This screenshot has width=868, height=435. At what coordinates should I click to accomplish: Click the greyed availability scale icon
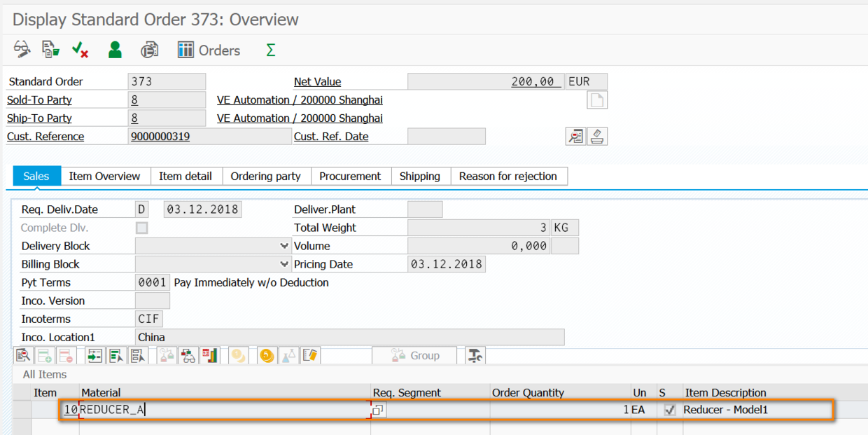pos(167,356)
